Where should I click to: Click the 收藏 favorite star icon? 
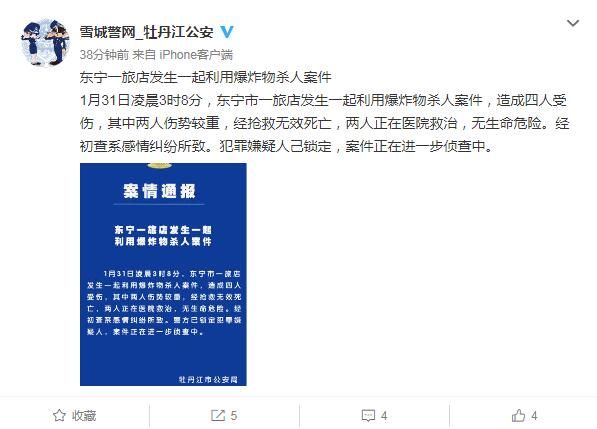(59, 415)
